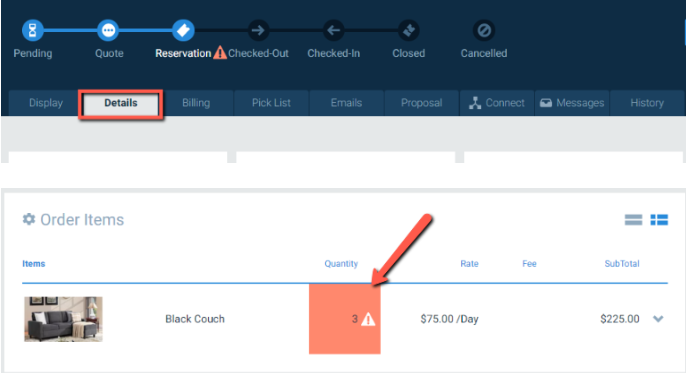Switch to compact row view icon
The height and width of the screenshot is (373, 687).
point(633,220)
